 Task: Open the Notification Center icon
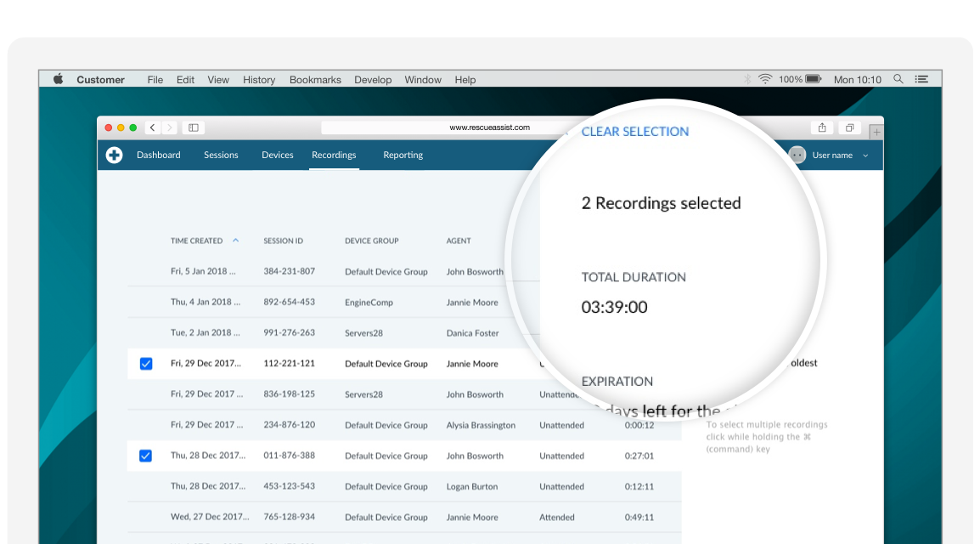[x=921, y=79]
